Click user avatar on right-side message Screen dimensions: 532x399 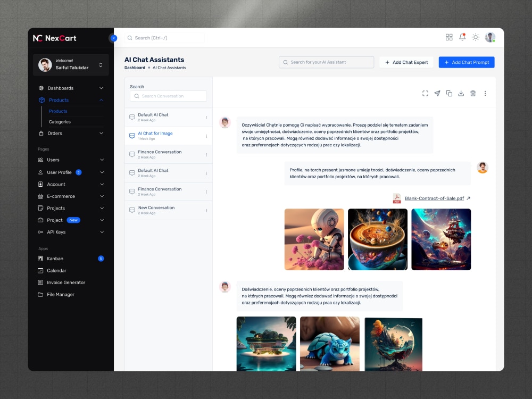pos(482,167)
